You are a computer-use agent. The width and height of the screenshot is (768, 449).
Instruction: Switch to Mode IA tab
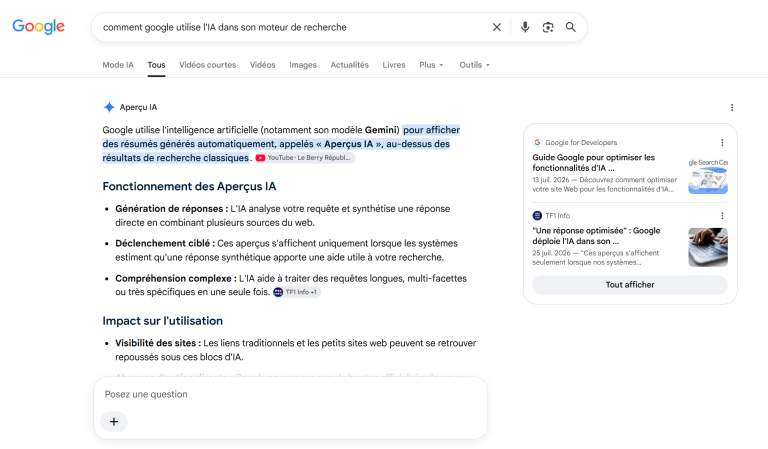118,65
